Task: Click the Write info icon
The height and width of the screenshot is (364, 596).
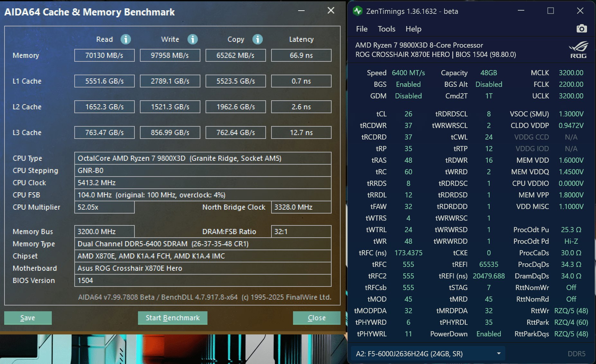Action: 193,39
